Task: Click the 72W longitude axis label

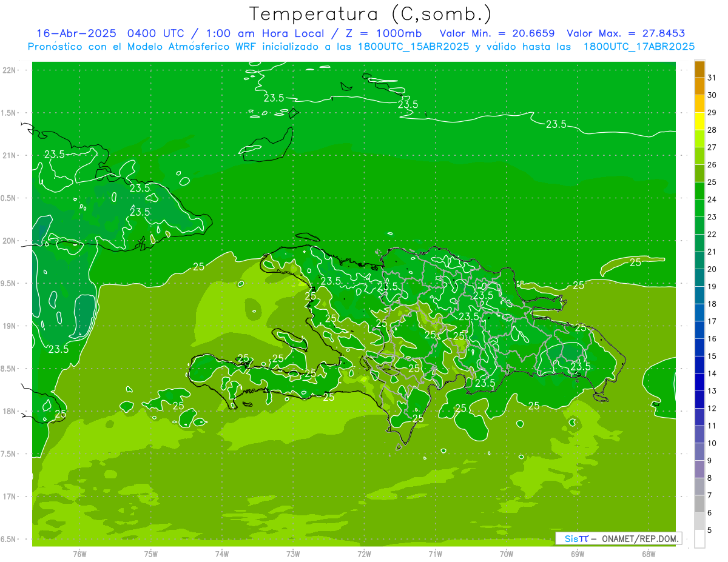Action: (364, 554)
